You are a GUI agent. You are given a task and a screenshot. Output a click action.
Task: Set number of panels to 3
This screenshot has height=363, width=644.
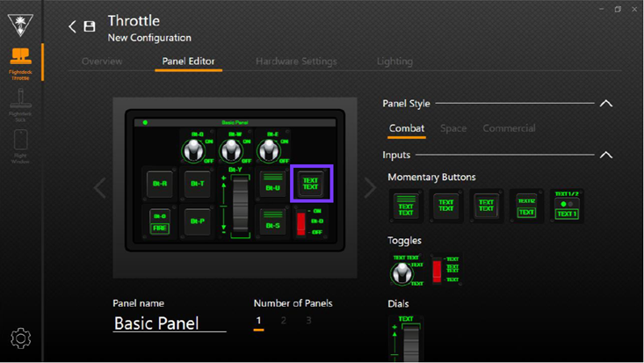tap(308, 320)
